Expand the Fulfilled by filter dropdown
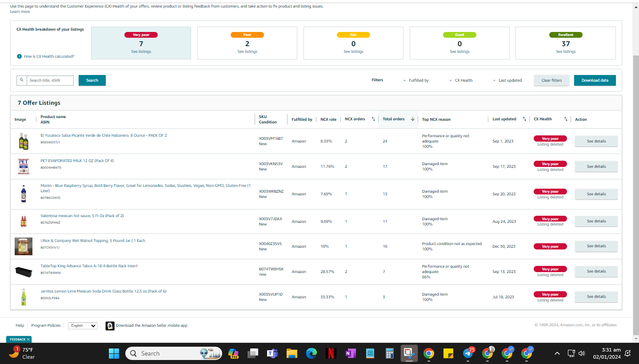The width and height of the screenshot is (639, 364). (416, 80)
